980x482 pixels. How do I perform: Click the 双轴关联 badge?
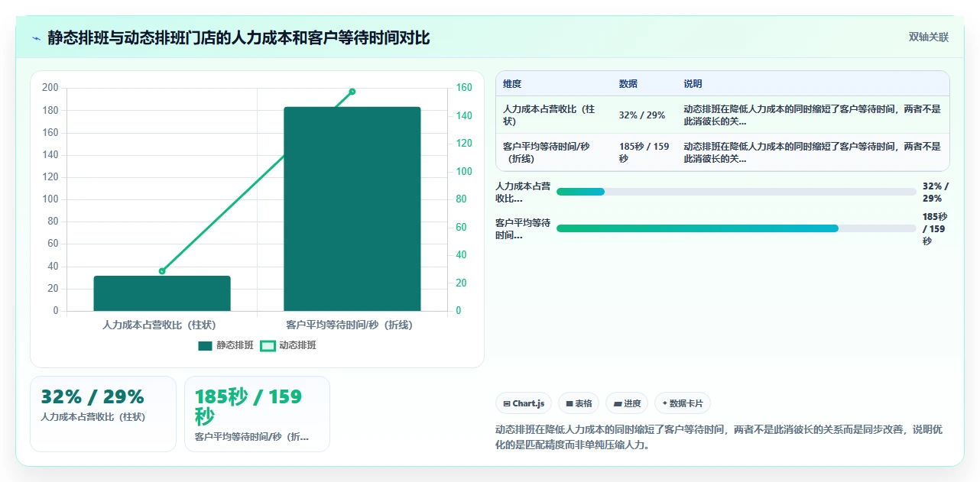pyautogui.click(x=928, y=37)
